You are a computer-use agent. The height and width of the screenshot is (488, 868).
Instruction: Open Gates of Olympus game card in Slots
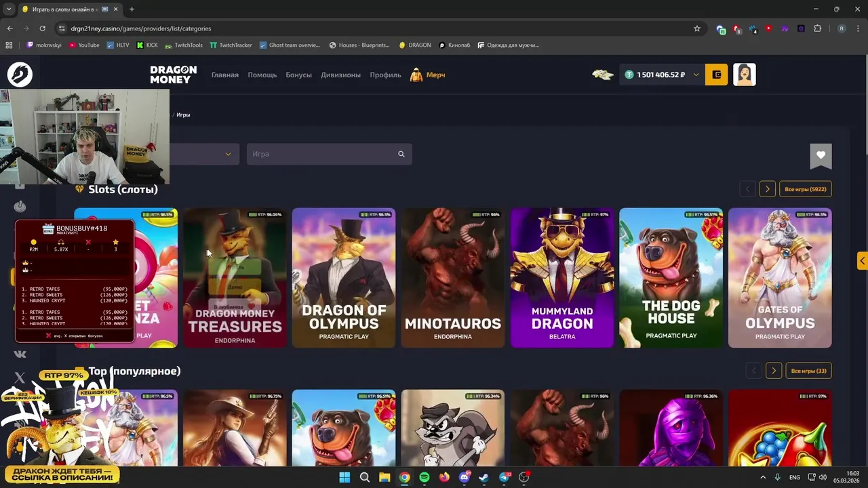tap(780, 278)
